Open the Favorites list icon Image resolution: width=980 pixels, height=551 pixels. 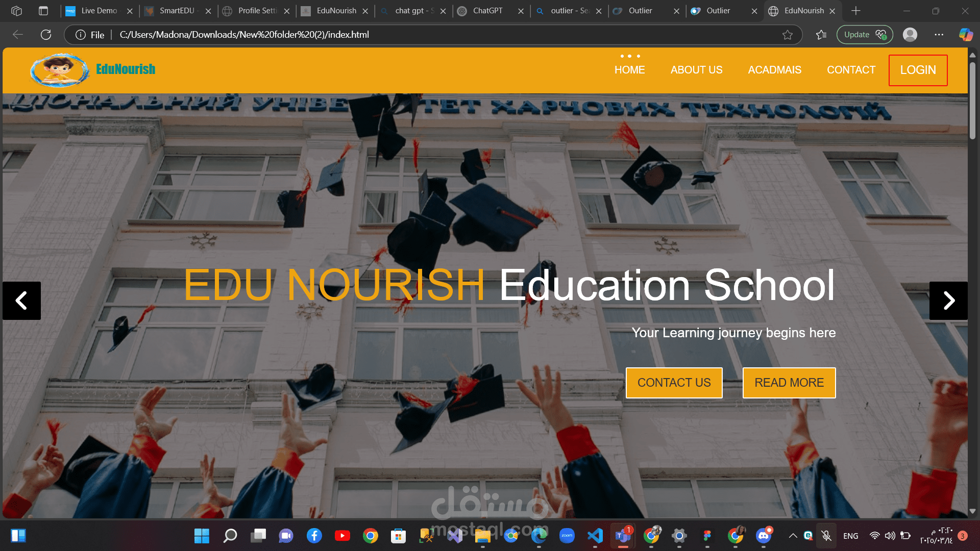click(x=821, y=35)
